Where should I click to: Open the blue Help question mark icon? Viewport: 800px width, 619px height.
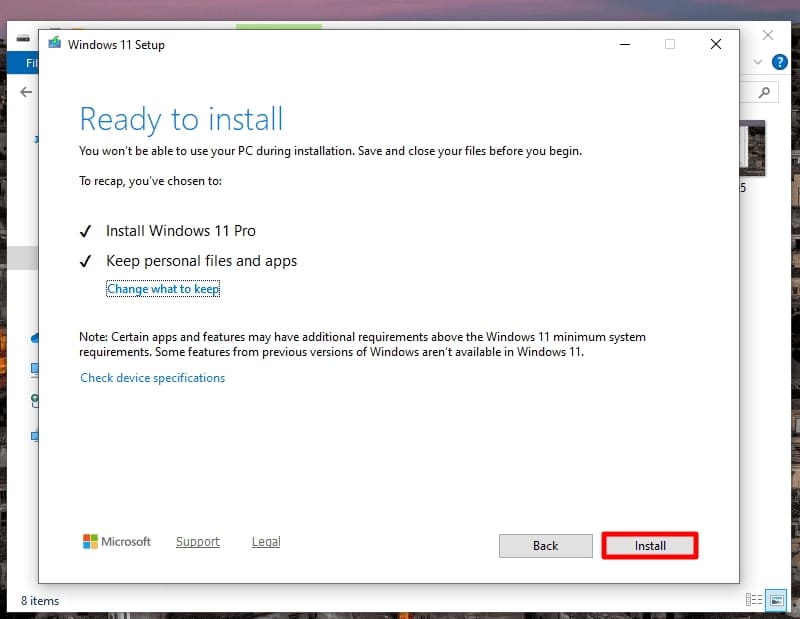click(x=780, y=62)
